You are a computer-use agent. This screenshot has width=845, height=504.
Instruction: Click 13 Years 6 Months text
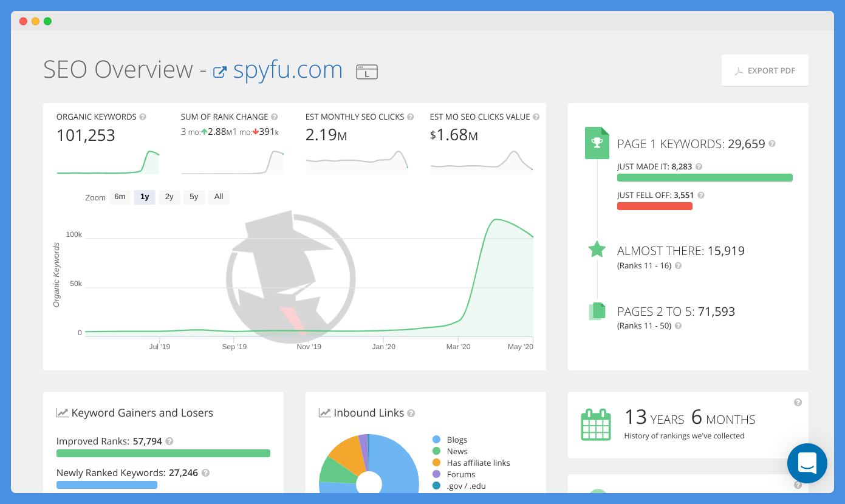tap(690, 418)
